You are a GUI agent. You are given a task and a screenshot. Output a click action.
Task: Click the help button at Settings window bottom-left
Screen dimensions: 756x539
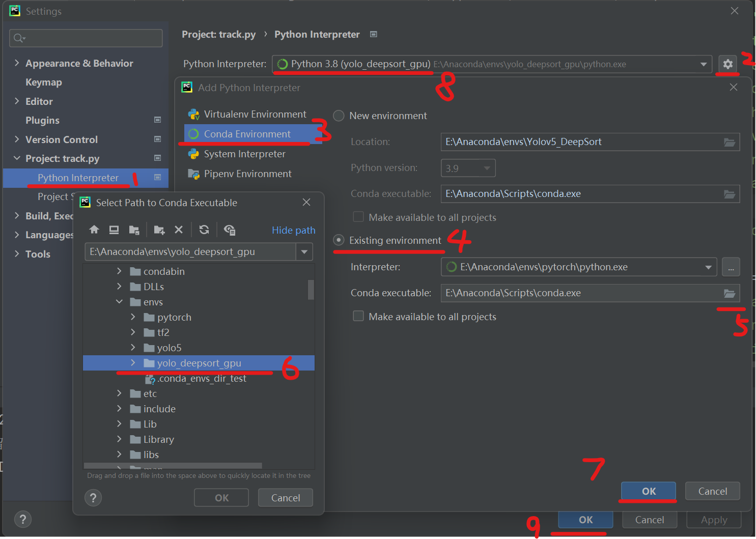23,519
